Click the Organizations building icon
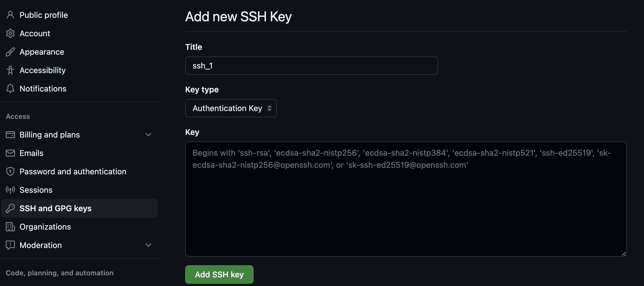 10,227
